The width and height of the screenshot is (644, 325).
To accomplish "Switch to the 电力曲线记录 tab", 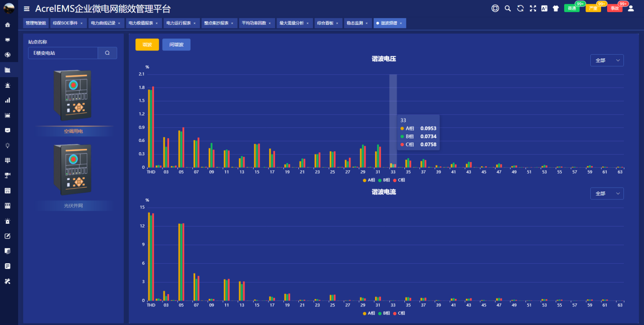I will click(x=103, y=23).
